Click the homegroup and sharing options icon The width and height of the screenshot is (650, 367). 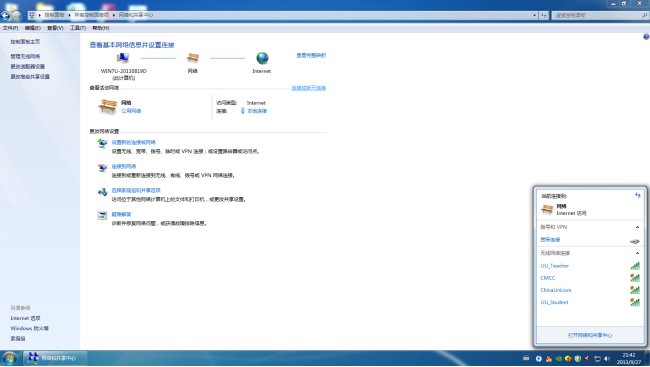point(102,192)
